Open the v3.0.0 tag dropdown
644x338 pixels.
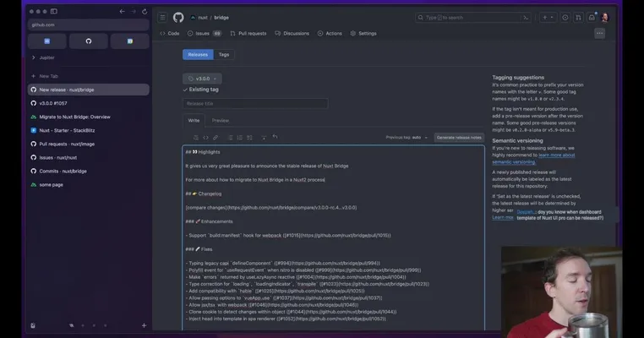click(202, 79)
